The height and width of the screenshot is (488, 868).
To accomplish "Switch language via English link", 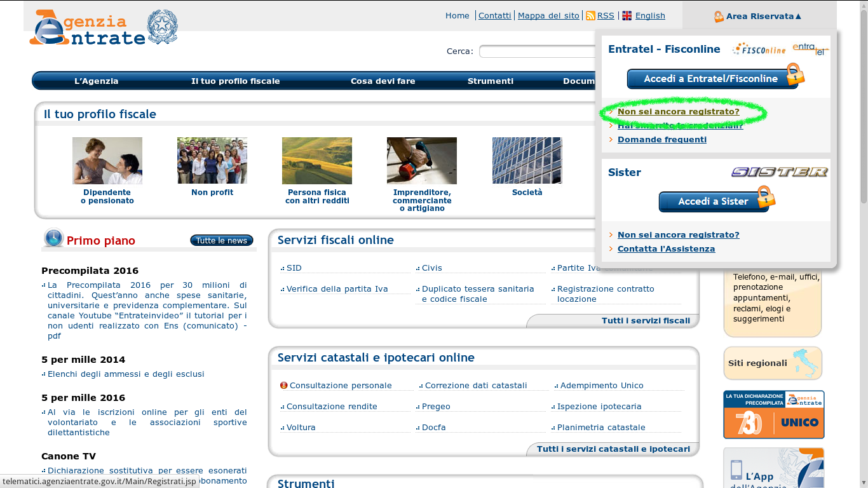I will coord(650,16).
